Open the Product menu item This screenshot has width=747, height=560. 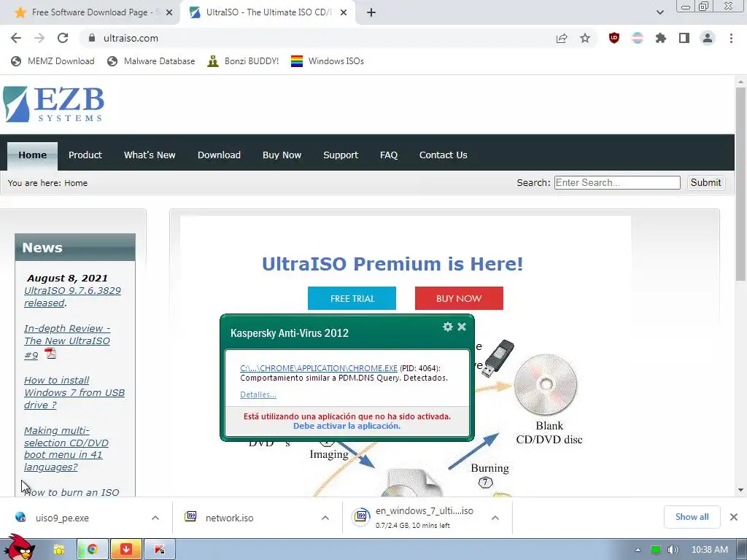coord(85,155)
